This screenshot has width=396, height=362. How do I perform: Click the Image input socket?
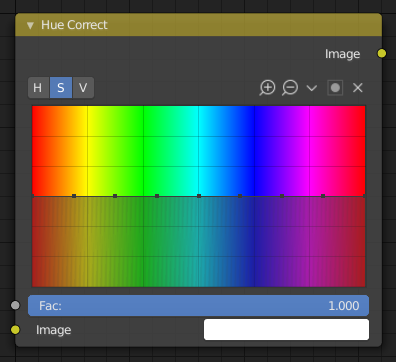(15, 330)
